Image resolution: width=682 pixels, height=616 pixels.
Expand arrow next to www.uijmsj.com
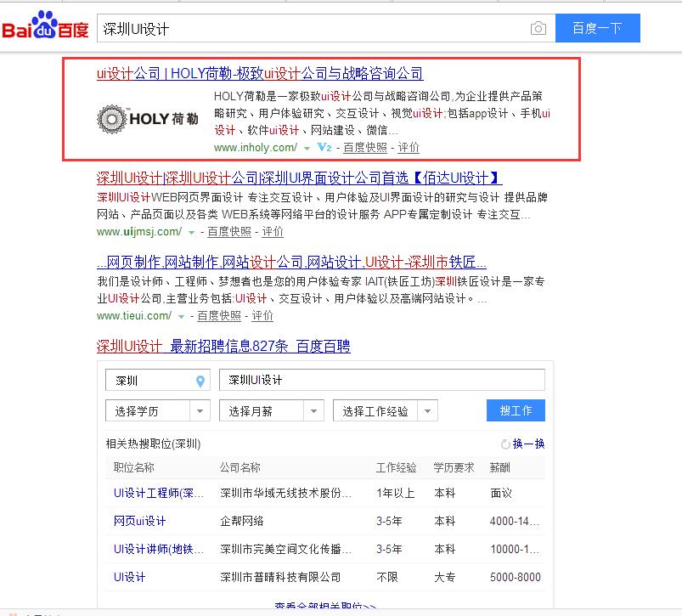coord(191,233)
